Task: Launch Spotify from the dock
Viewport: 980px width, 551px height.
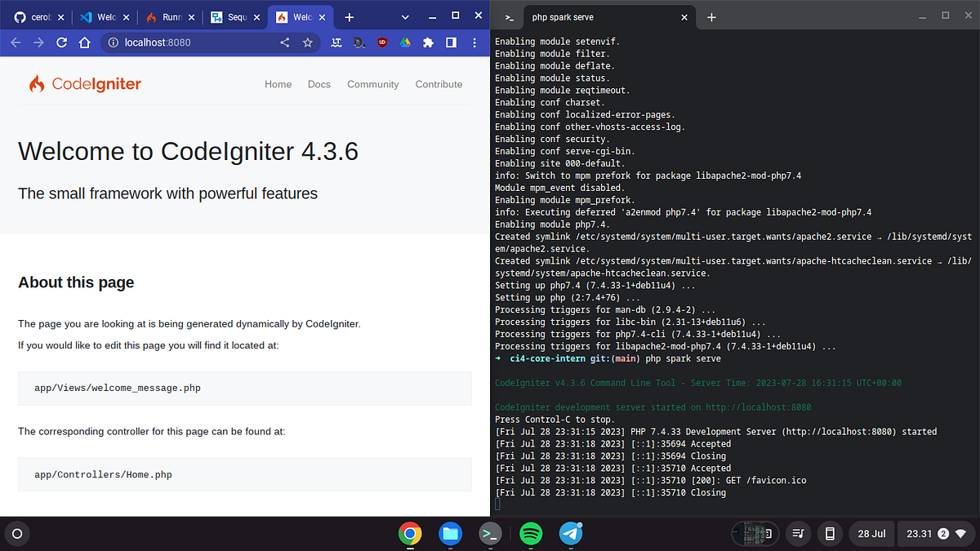Action: tap(531, 533)
